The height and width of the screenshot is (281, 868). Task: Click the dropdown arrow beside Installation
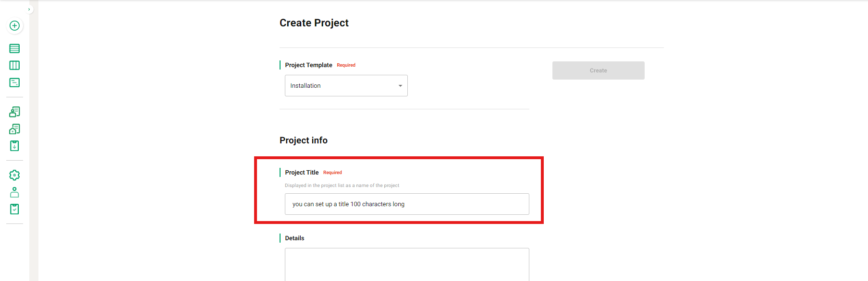click(400, 86)
